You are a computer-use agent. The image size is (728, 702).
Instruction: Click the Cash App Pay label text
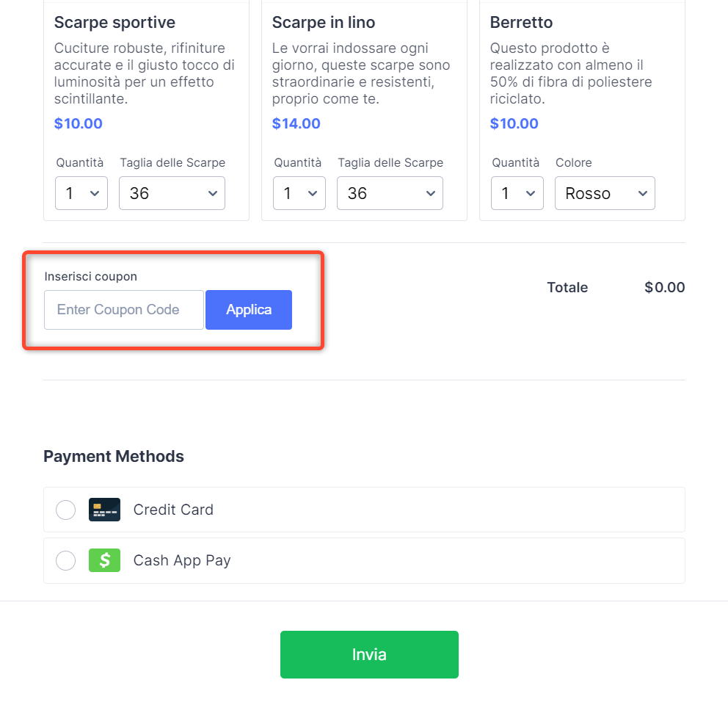click(x=182, y=560)
